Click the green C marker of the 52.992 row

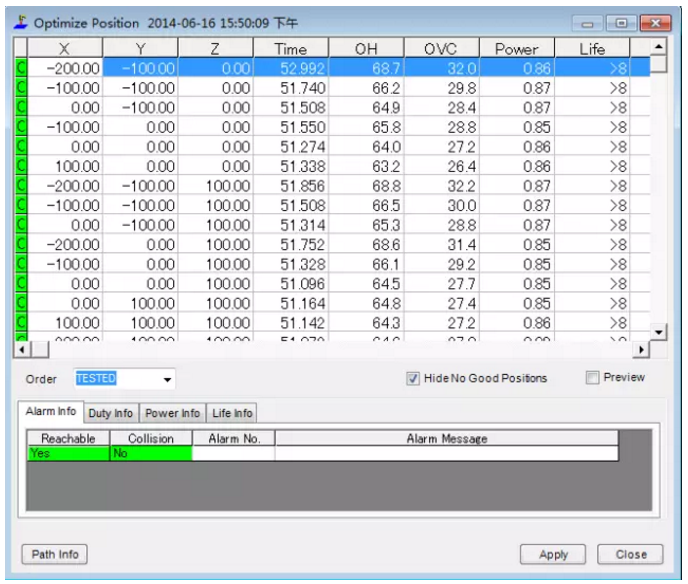click(21, 68)
